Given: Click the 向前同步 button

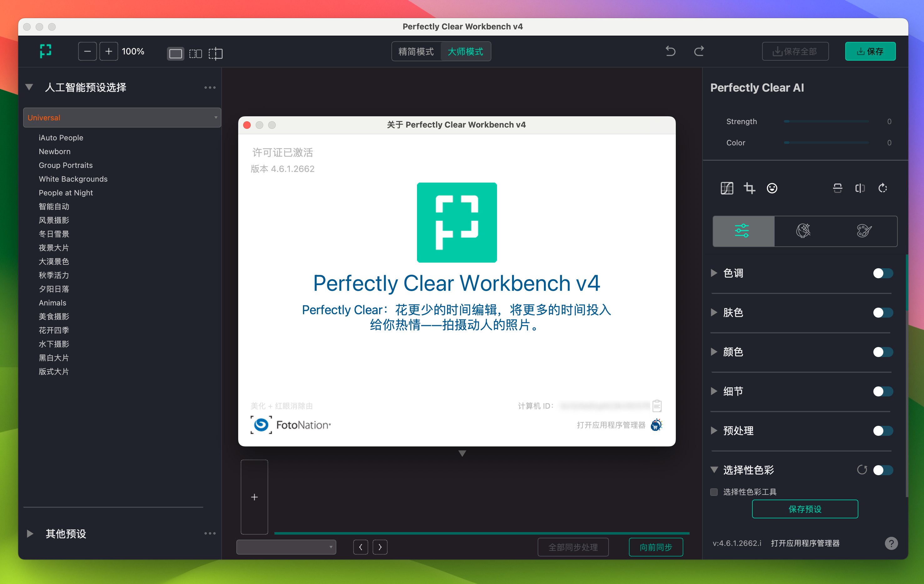Looking at the screenshot, I should point(656,547).
